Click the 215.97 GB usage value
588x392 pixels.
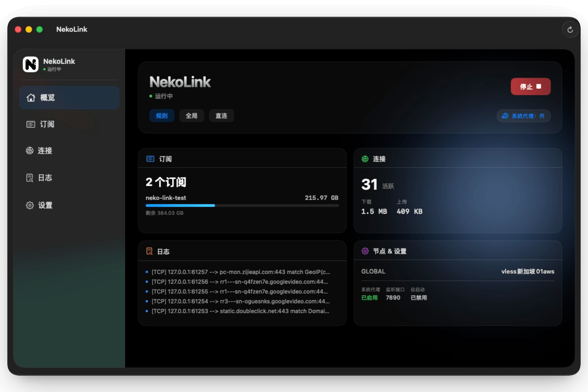[x=322, y=198]
